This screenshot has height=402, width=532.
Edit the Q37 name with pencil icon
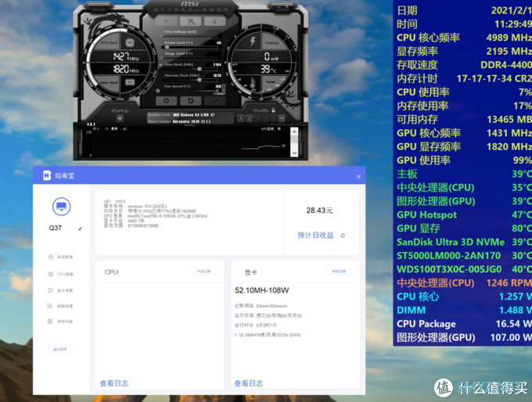click(x=80, y=228)
